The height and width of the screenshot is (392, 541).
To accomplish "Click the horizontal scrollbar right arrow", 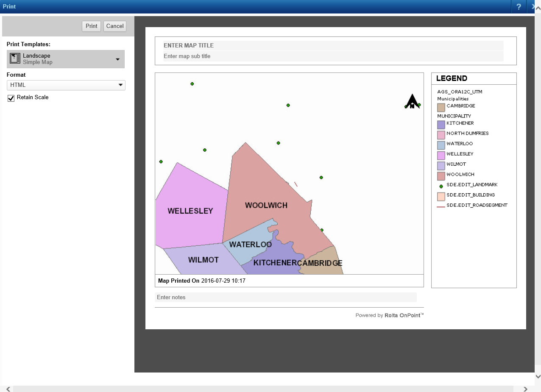I will [525, 389].
